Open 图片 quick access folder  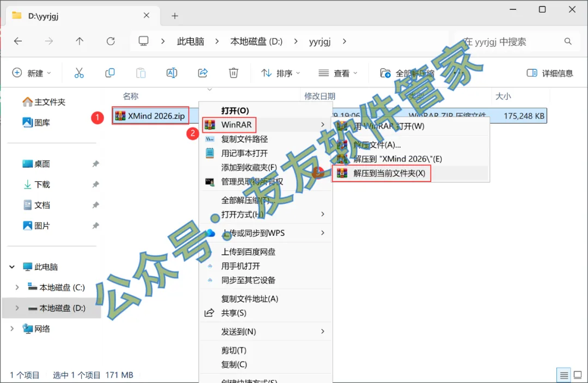(36, 226)
